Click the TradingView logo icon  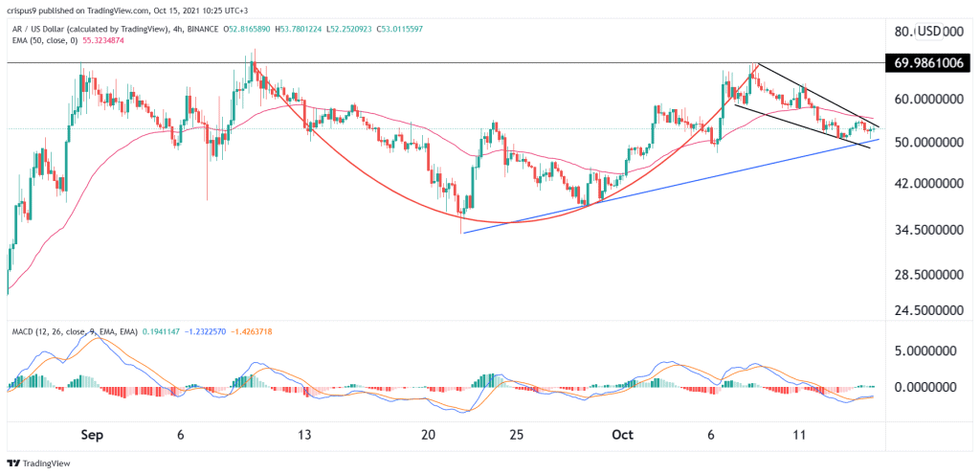[13, 464]
